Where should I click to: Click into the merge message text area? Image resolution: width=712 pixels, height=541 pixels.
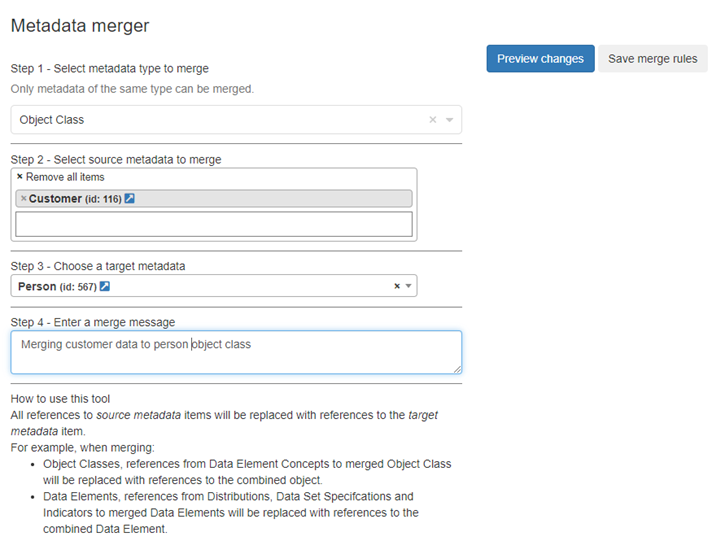click(x=236, y=352)
